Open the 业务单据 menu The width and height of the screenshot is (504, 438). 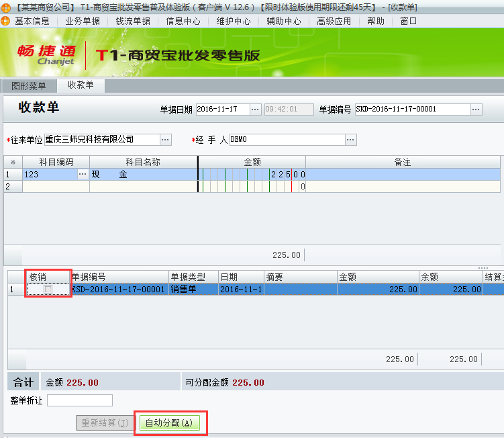click(x=83, y=21)
